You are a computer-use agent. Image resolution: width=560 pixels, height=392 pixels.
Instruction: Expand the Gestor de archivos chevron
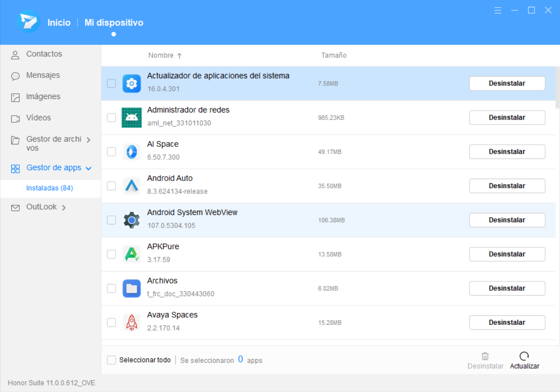click(x=88, y=140)
